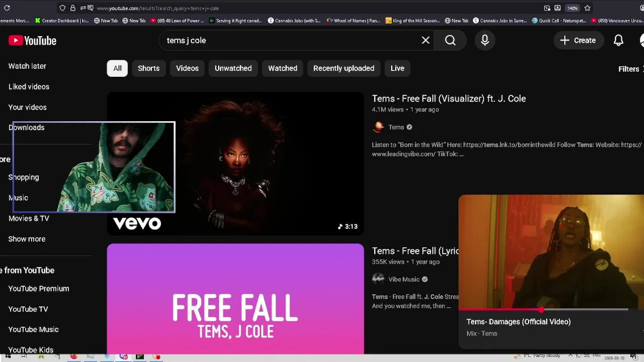Viewport: 644px width, 362px height.
Task: Click the padlock site security icon
Action: [73, 8]
